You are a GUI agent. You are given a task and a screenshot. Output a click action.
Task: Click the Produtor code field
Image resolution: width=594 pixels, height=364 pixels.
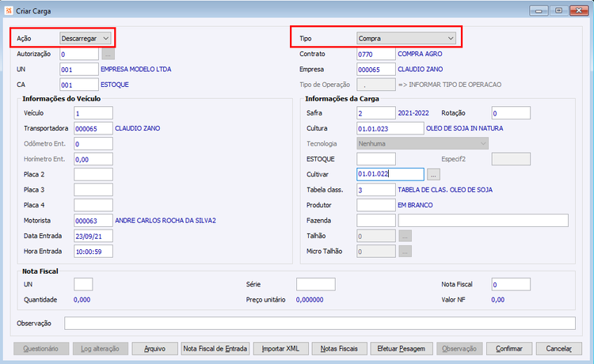click(x=375, y=205)
